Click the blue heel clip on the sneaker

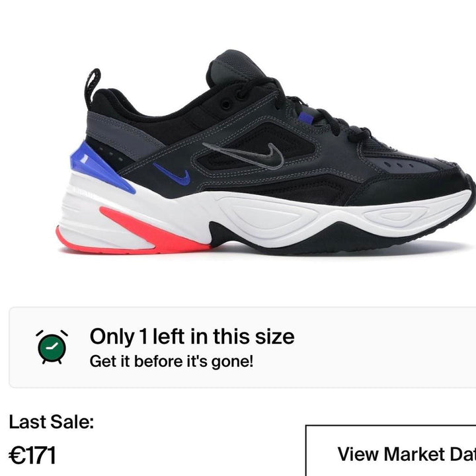coord(100,168)
